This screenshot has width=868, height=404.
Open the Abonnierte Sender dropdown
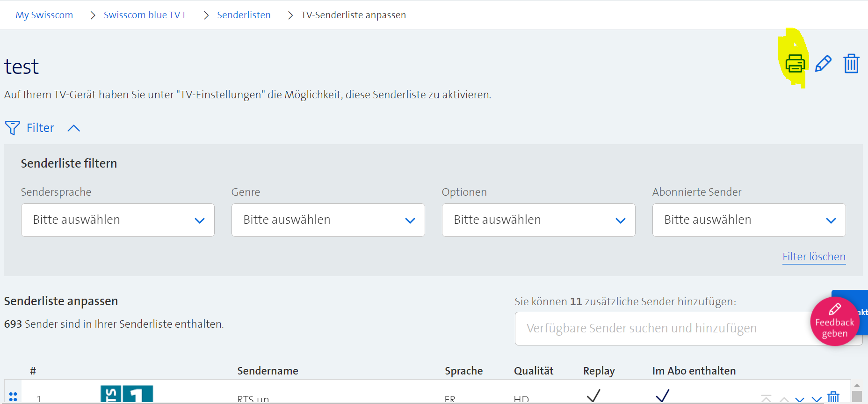click(749, 220)
